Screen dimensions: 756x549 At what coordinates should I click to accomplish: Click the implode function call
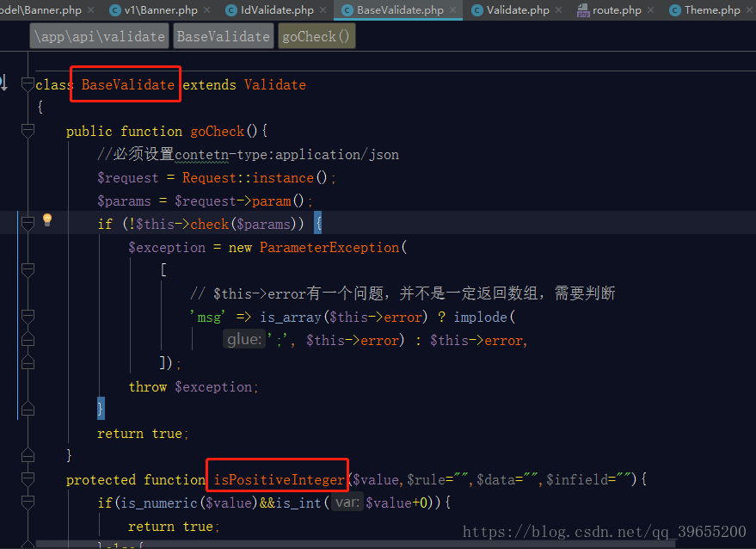[x=480, y=317]
